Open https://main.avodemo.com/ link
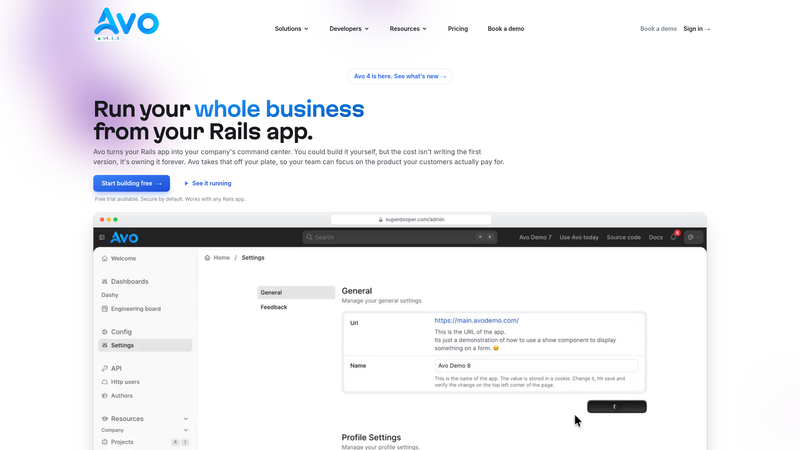The height and width of the screenshot is (450, 800). point(477,320)
